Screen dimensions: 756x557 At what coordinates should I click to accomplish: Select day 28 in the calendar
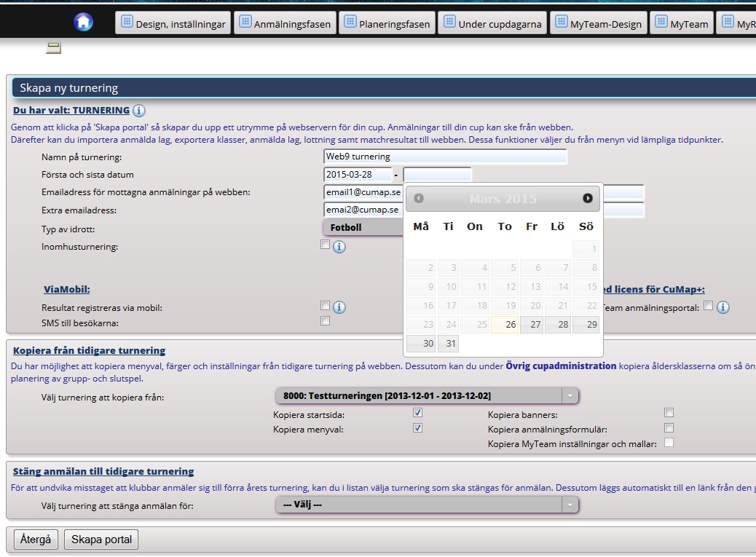coord(558,325)
